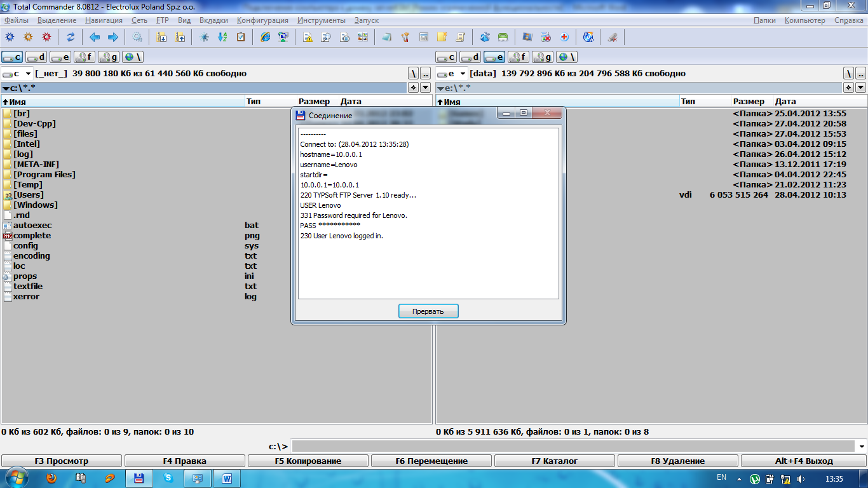Viewport: 868px width, 488px height.
Task: Select drive g in right panel
Action: click(543, 57)
